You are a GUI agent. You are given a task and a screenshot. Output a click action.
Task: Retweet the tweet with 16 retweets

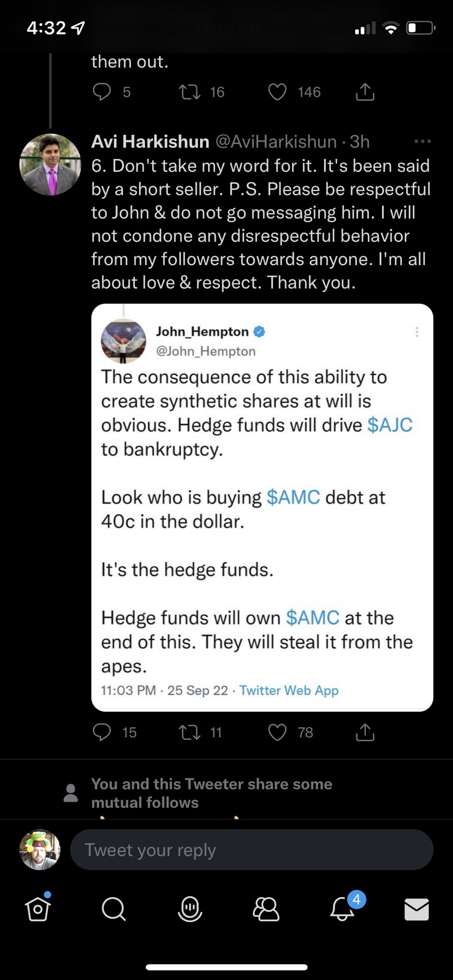(190, 92)
